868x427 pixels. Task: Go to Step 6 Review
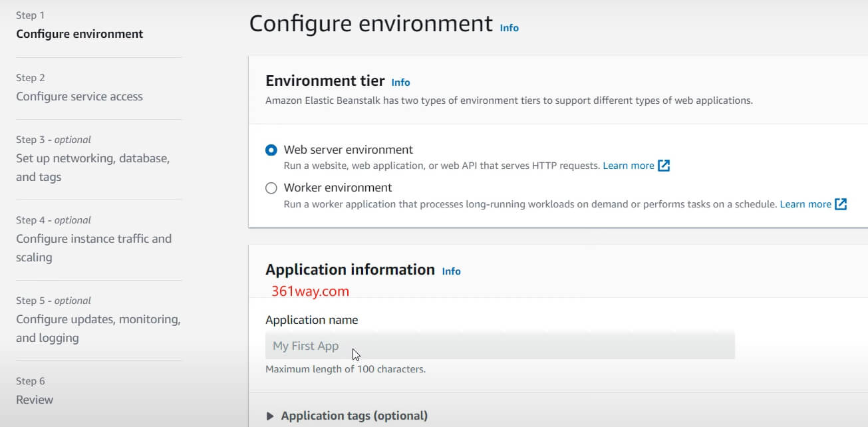35,399
